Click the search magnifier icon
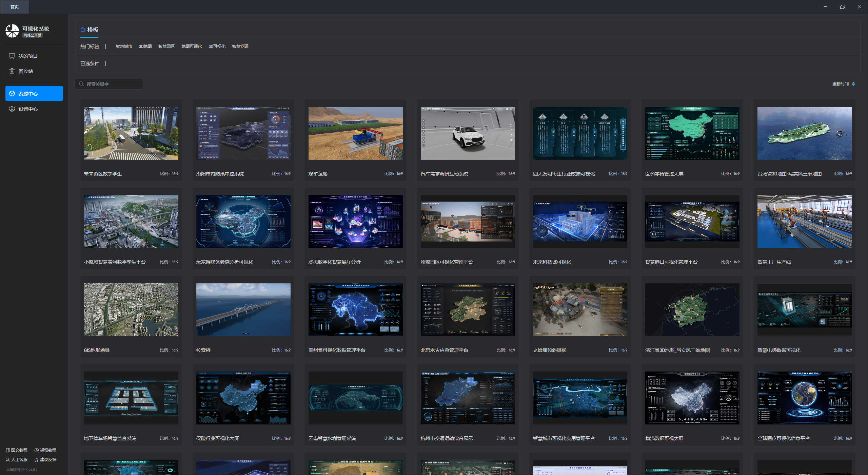 click(81, 84)
